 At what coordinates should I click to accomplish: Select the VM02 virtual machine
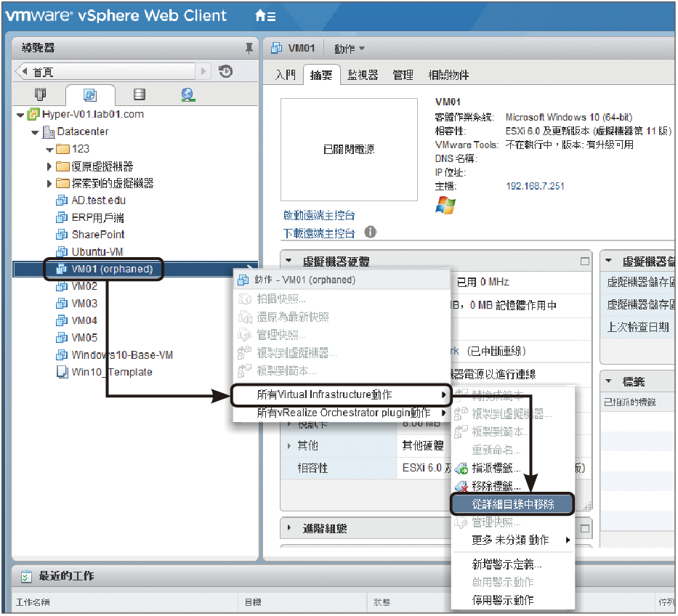point(84,286)
